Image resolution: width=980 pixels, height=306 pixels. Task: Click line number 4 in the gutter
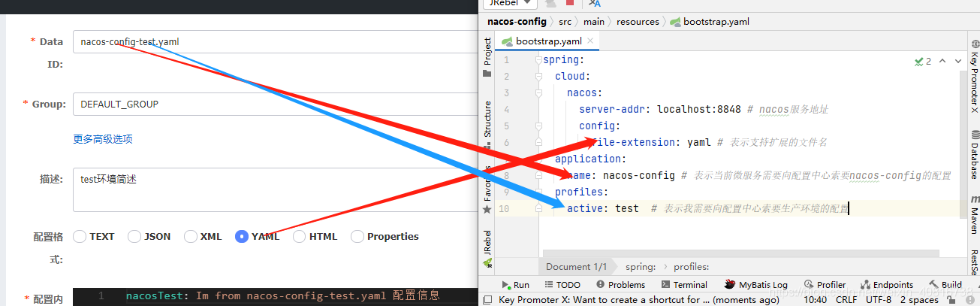coord(507,109)
